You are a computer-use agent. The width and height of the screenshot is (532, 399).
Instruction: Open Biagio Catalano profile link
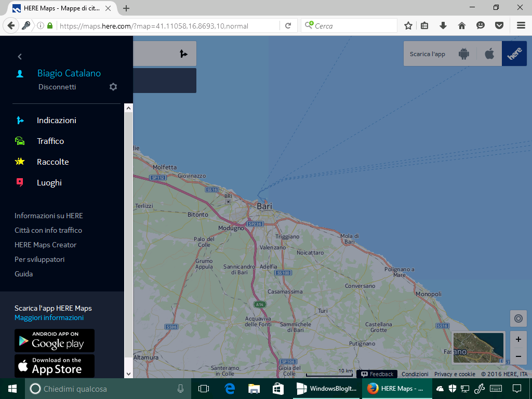click(69, 73)
